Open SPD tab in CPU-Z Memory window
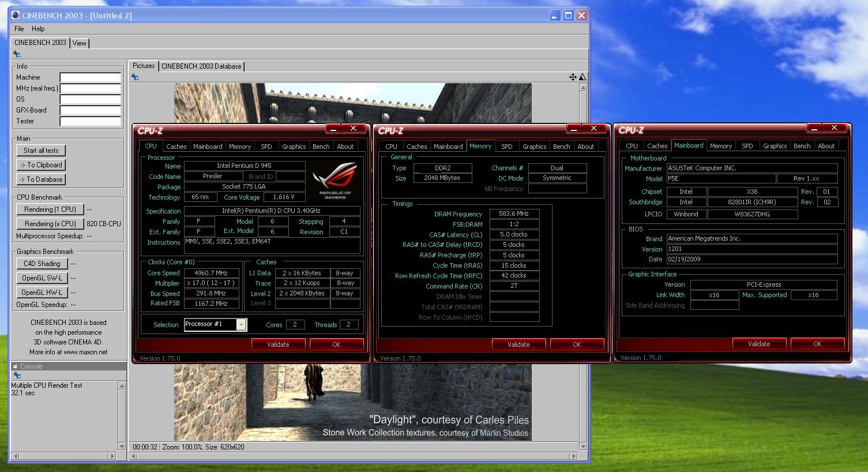Viewport: 868px width, 472px height. (x=507, y=147)
